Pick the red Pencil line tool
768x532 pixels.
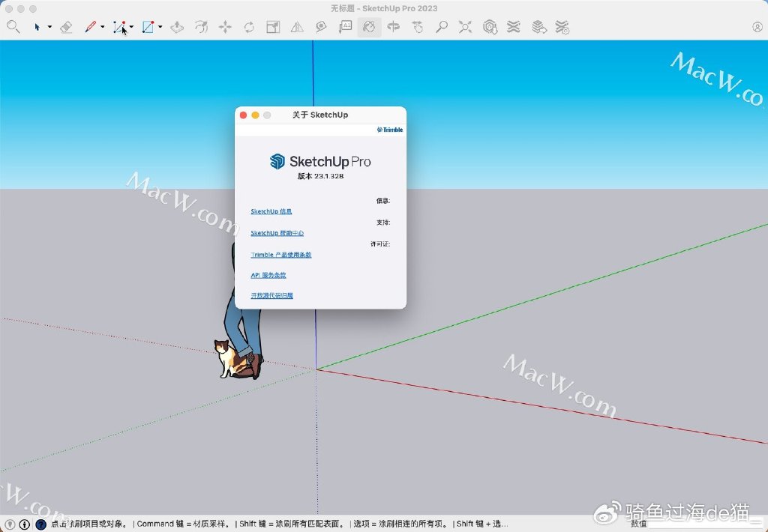click(91, 27)
